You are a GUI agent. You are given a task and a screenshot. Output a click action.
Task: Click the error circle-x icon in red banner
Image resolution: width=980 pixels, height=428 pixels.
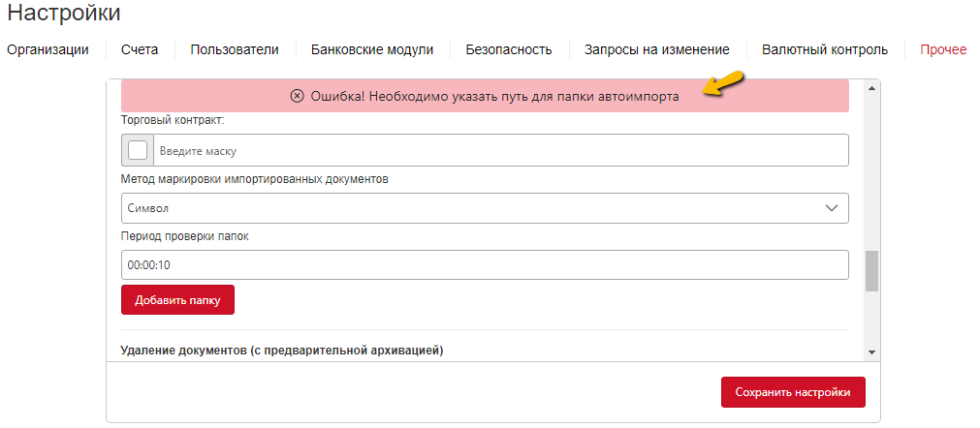pyautogui.click(x=298, y=96)
